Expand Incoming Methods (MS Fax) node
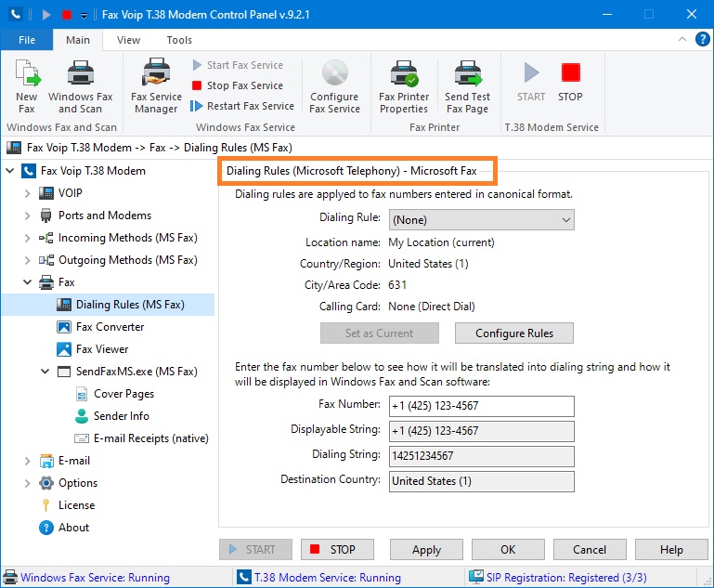 pos(27,238)
